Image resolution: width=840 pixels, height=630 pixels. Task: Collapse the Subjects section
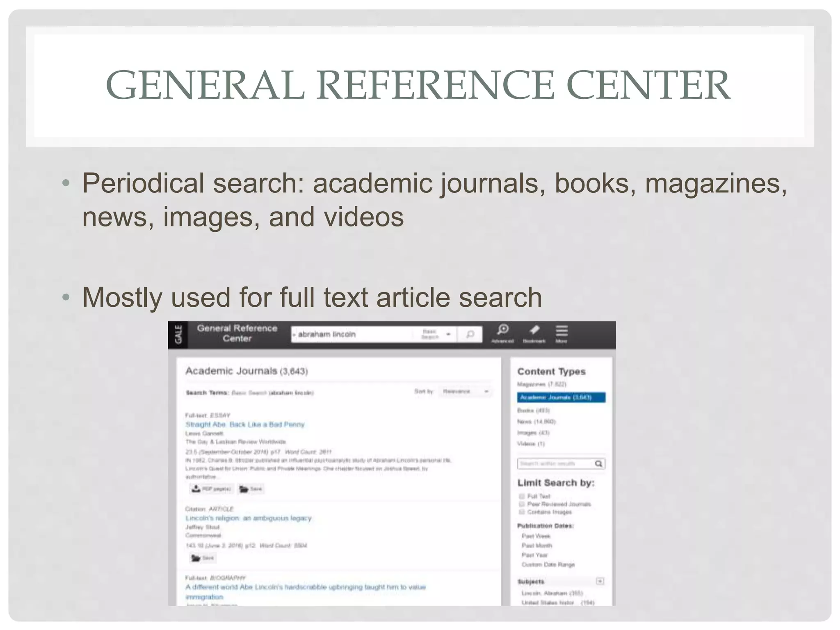pyautogui.click(x=600, y=581)
